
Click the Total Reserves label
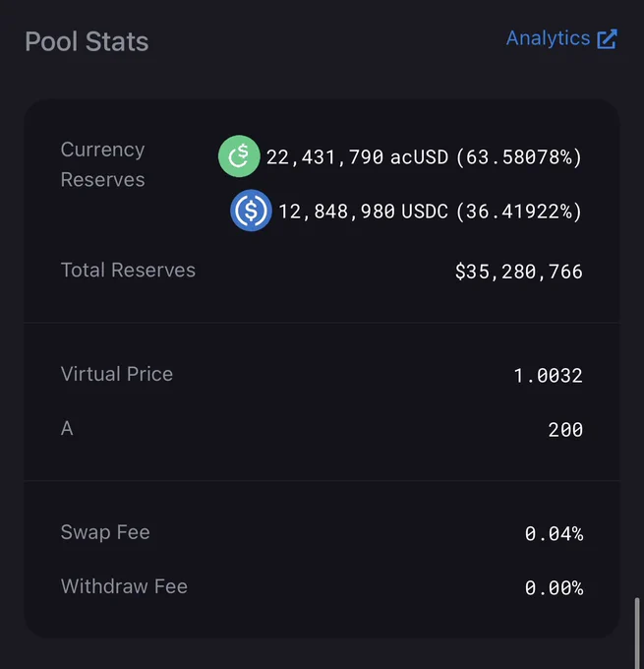point(128,271)
